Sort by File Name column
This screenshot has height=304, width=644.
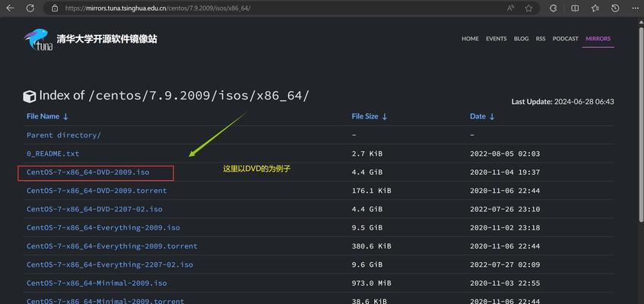tap(47, 116)
